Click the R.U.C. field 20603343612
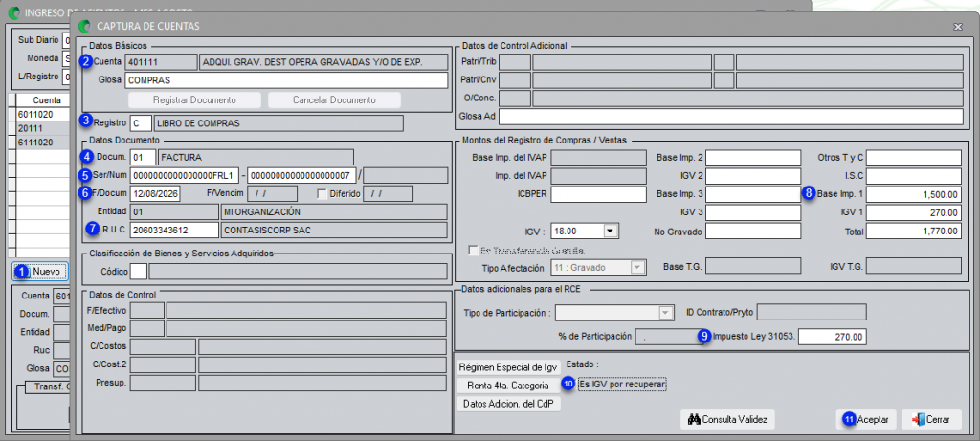 [174, 230]
